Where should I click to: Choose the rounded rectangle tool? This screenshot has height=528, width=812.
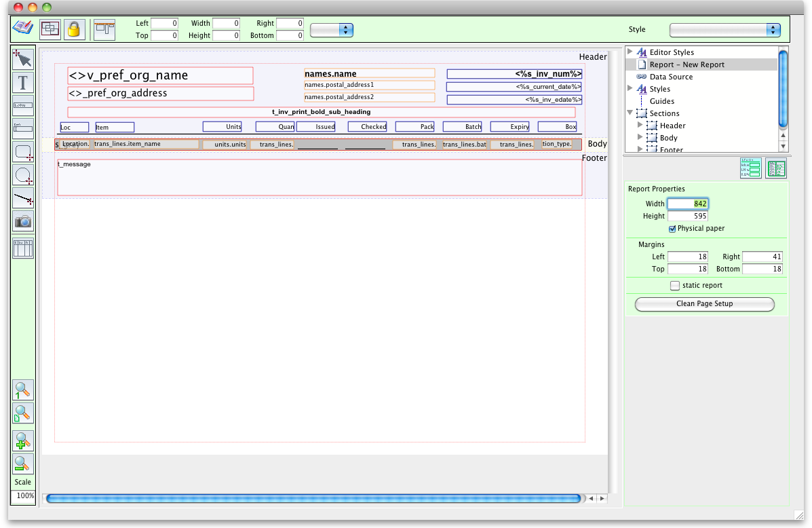point(23,153)
